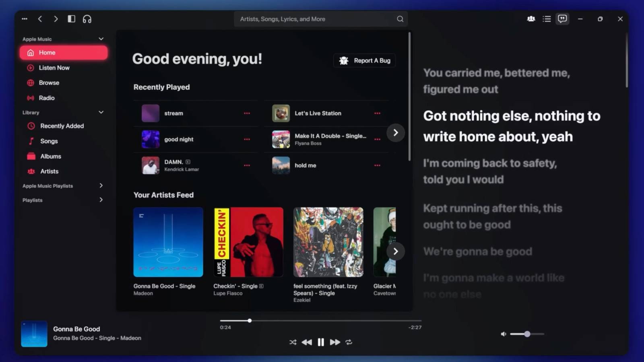Open the good night playlist row

click(196, 140)
